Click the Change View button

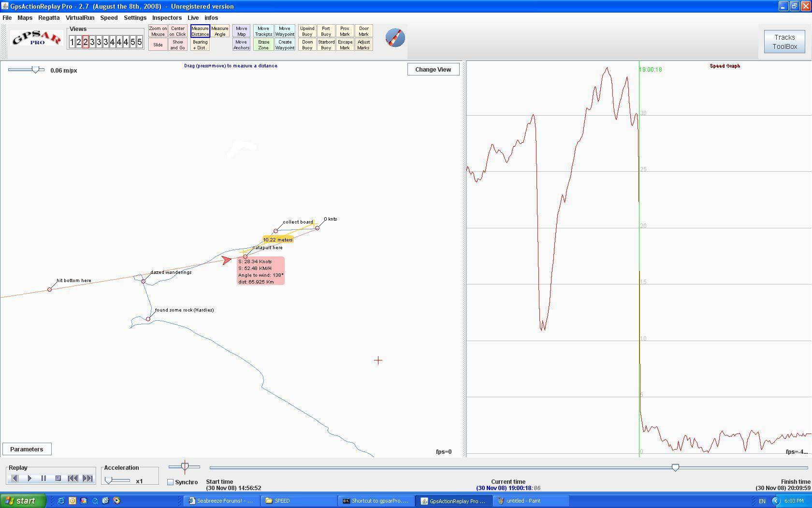click(433, 69)
